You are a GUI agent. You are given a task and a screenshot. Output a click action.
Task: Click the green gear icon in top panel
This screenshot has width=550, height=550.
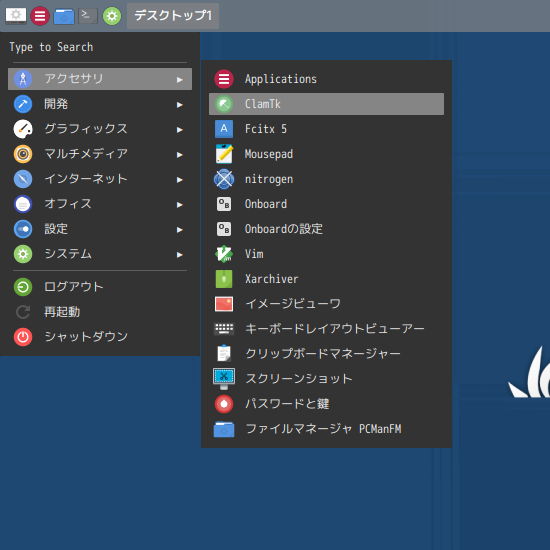(112, 16)
